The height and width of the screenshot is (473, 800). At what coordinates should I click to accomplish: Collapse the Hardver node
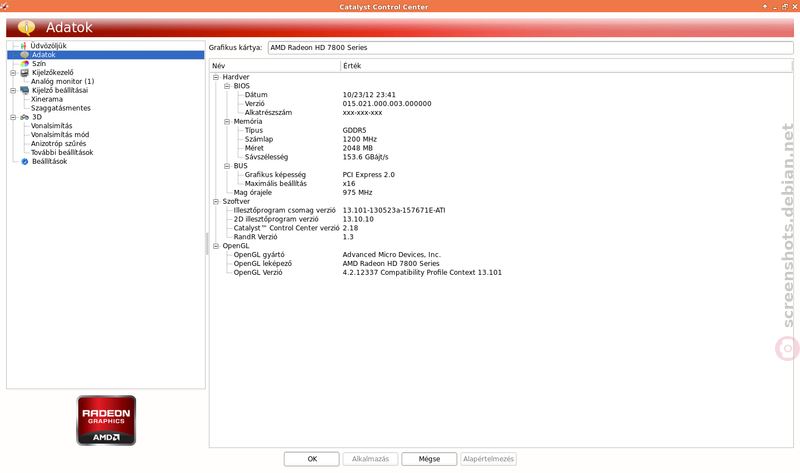pyautogui.click(x=216, y=77)
